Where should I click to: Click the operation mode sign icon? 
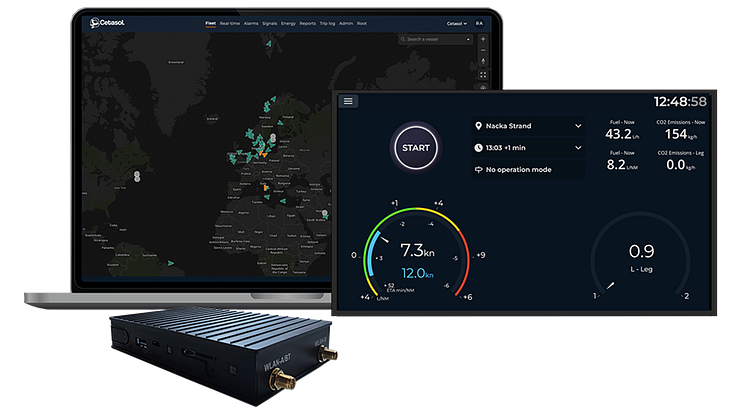tap(477, 170)
